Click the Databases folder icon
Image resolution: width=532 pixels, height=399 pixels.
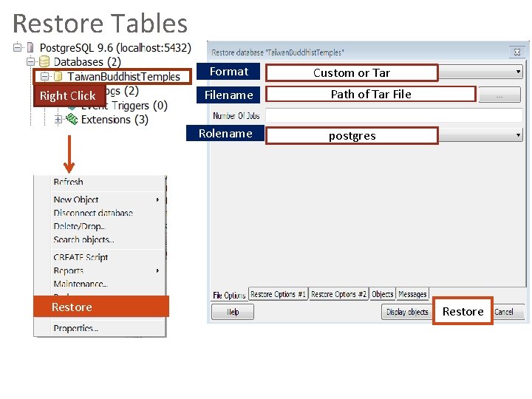pos(44,62)
